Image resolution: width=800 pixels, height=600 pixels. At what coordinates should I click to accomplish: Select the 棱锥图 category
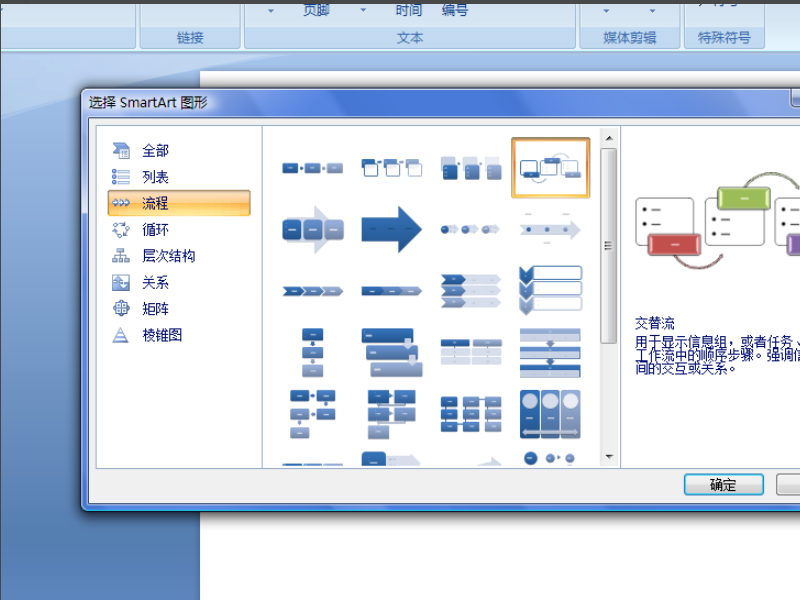point(179,335)
